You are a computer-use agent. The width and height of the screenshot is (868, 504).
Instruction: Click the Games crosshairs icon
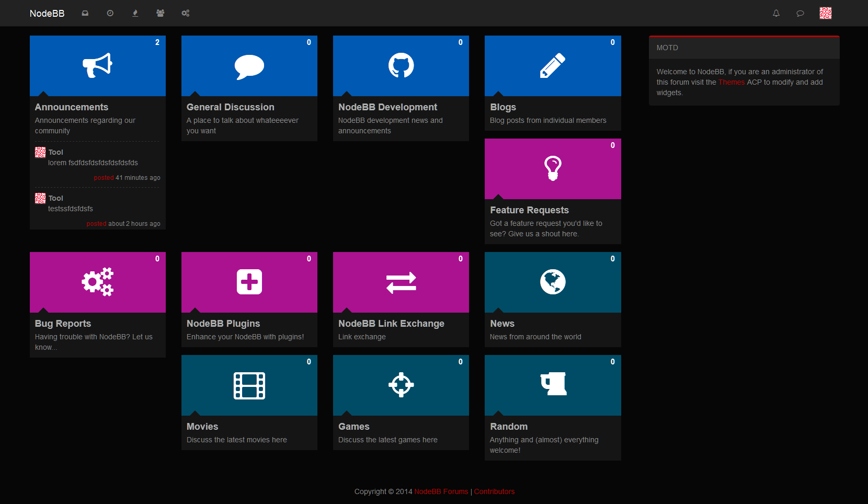(x=401, y=385)
